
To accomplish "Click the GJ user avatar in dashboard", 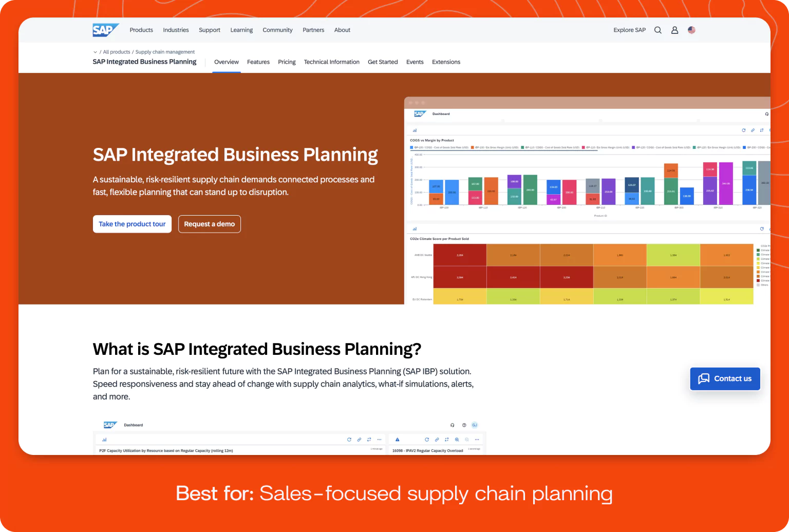I will click(475, 425).
